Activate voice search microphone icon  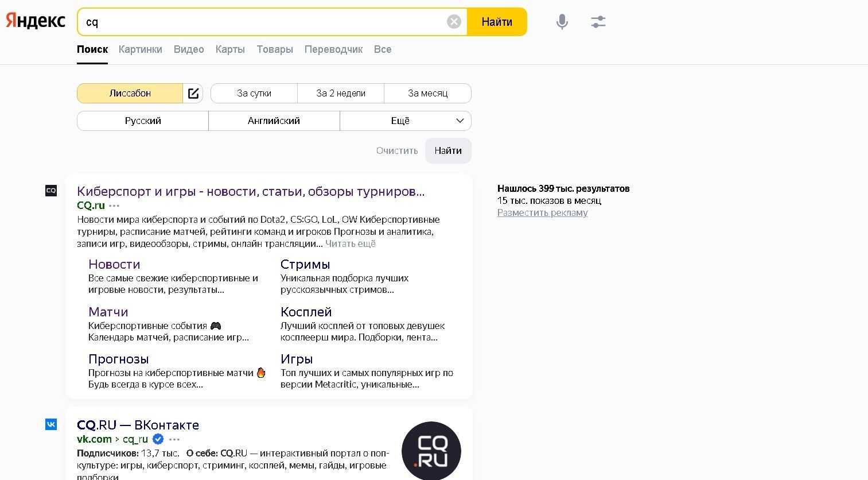pos(562,22)
